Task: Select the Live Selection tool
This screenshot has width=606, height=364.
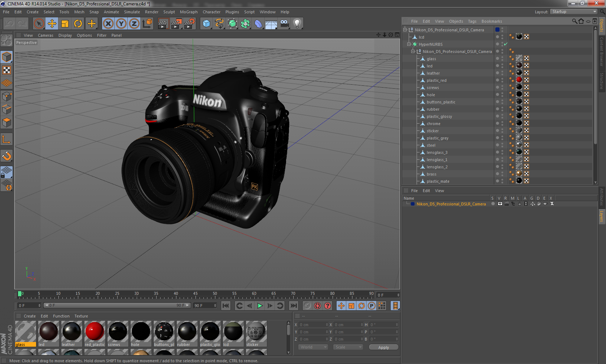Action: tap(39, 24)
